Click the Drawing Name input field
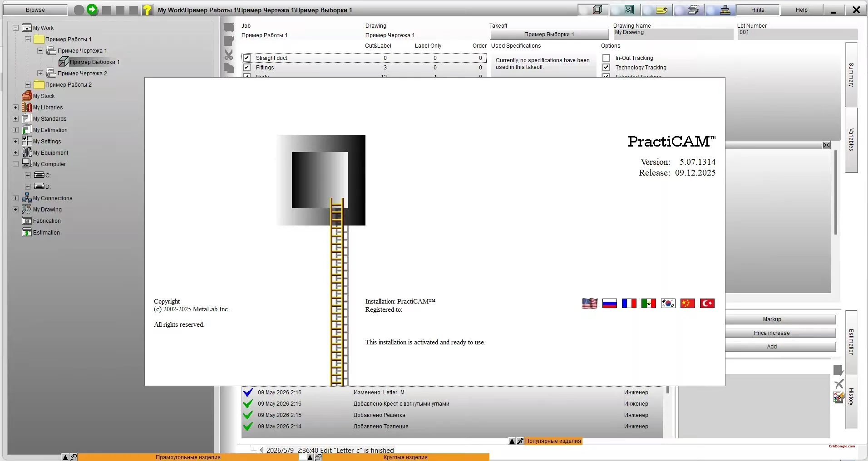 (x=673, y=34)
